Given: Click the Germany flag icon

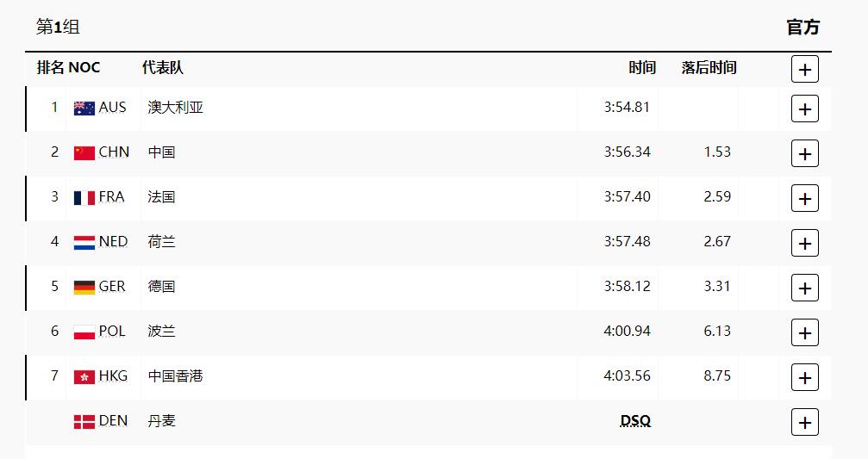Looking at the screenshot, I should tap(84, 288).
